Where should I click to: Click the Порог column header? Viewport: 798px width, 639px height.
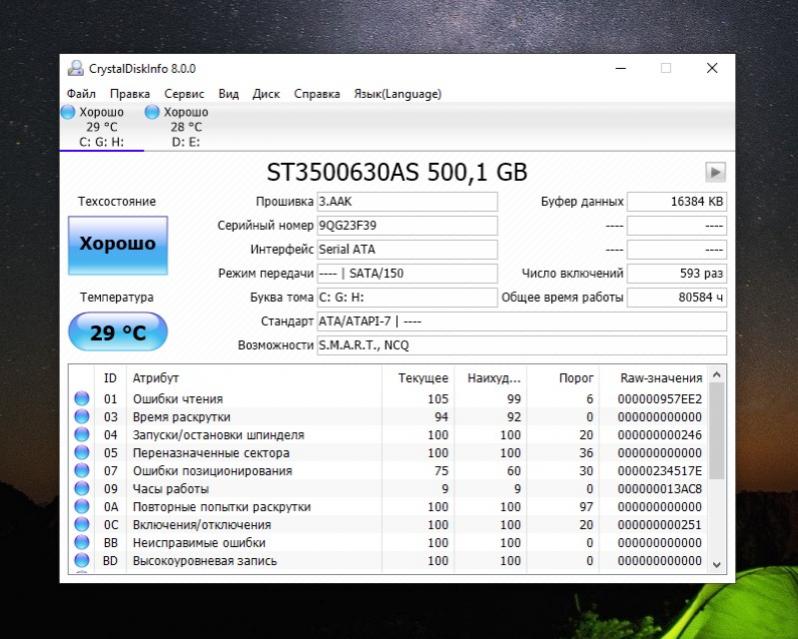[563, 378]
